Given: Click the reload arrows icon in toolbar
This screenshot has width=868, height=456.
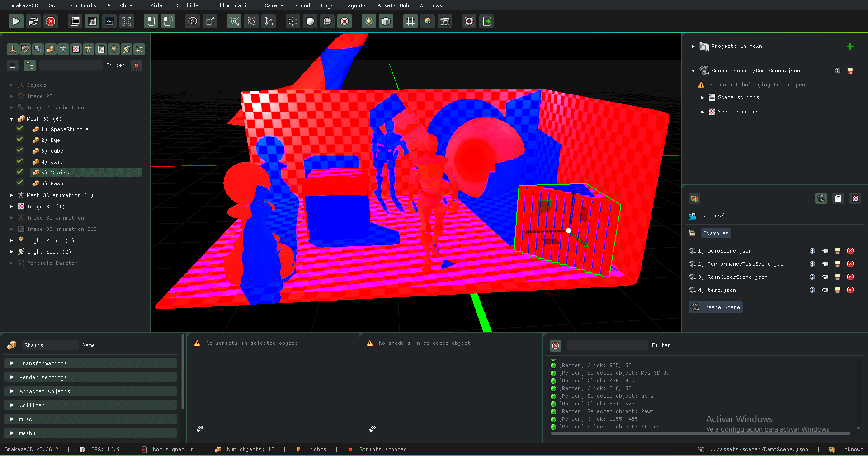Looking at the screenshot, I should 33,21.
